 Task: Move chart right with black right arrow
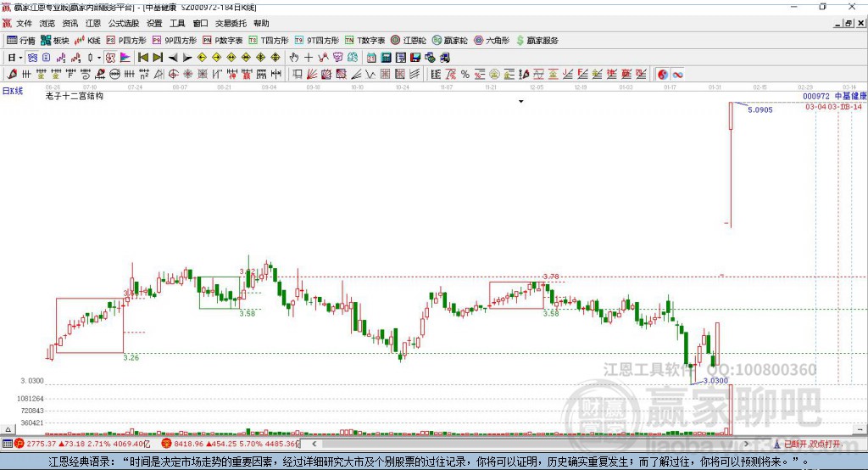coord(187,58)
